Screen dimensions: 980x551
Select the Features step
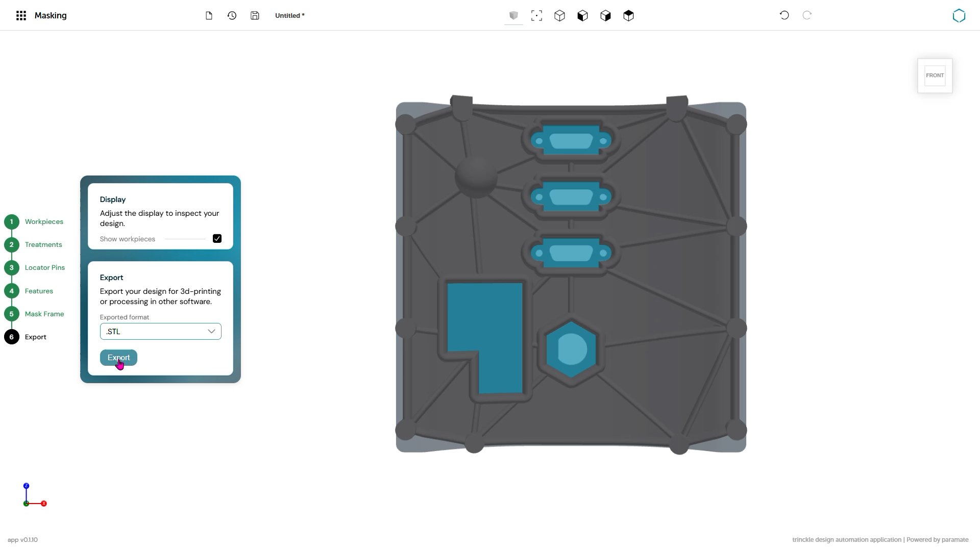(39, 291)
